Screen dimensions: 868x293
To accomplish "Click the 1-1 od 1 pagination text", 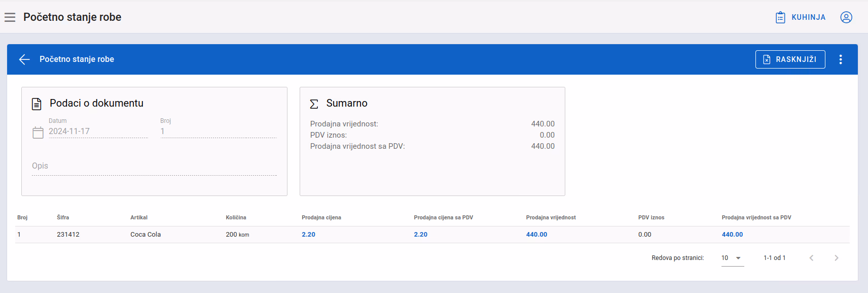I will 774,258.
